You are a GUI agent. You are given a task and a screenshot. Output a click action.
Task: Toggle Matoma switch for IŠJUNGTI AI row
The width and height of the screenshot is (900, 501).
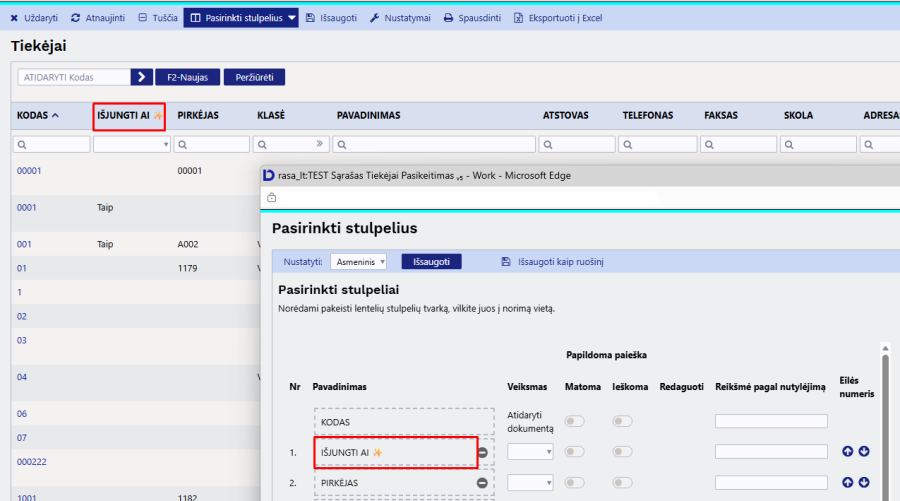[576, 452]
